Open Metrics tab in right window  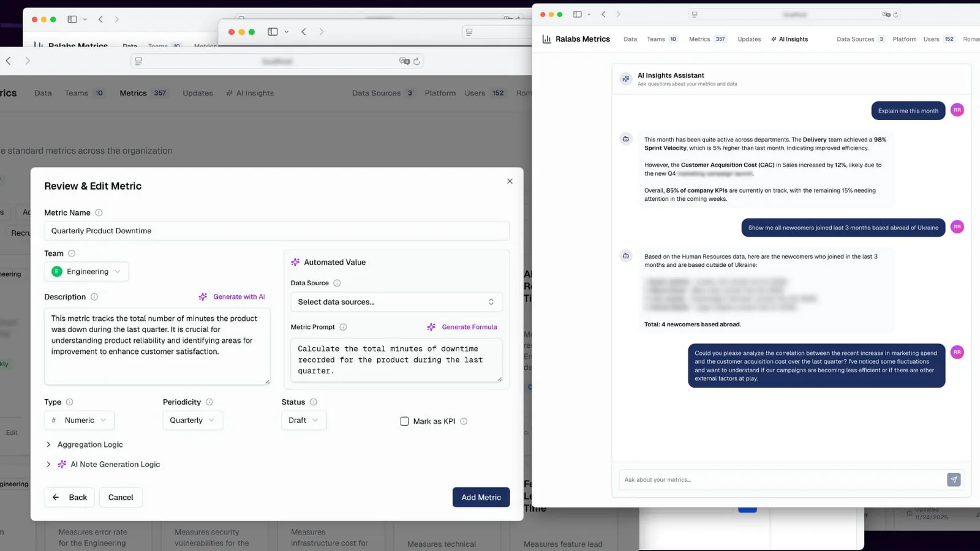pos(707,39)
